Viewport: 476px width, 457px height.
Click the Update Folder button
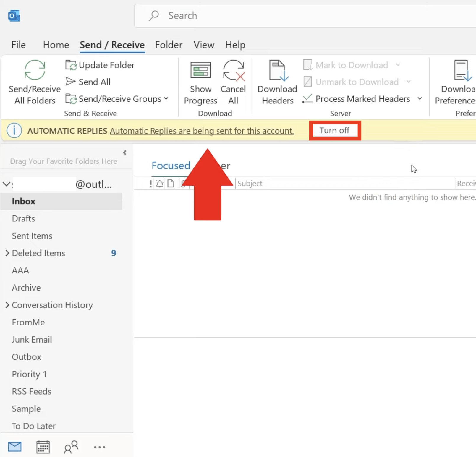[100, 65]
